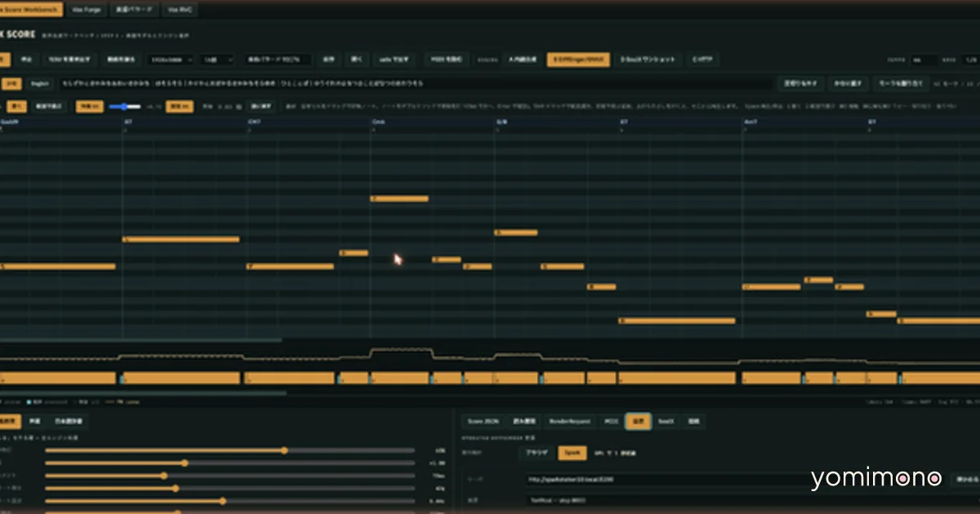Image resolution: width=980 pixels, height=514 pixels.
Task: Select the long low note under second E7
Action: coord(677,321)
